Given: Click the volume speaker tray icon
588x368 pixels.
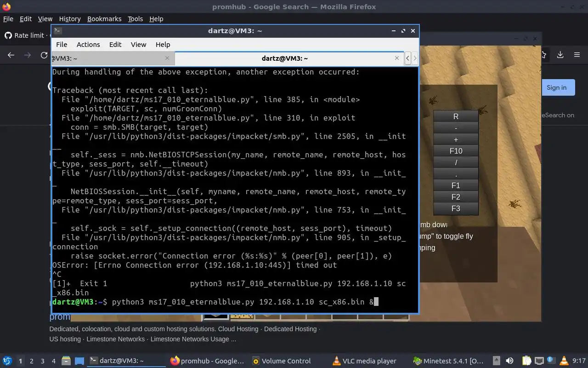Looking at the screenshot, I should click(x=509, y=361).
